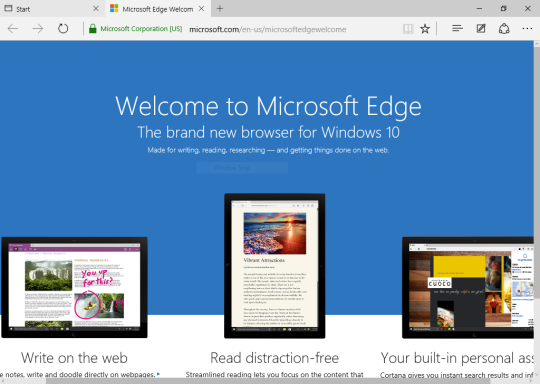This screenshot has height=384, width=540.
Task: Click the Write on the web heading
Action: click(x=74, y=358)
